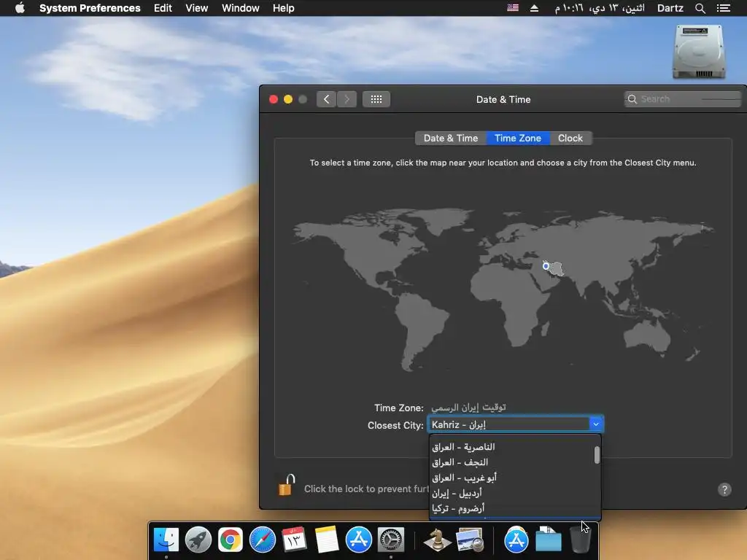Click the preferences Search field
747x560 pixels.
click(x=682, y=99)
